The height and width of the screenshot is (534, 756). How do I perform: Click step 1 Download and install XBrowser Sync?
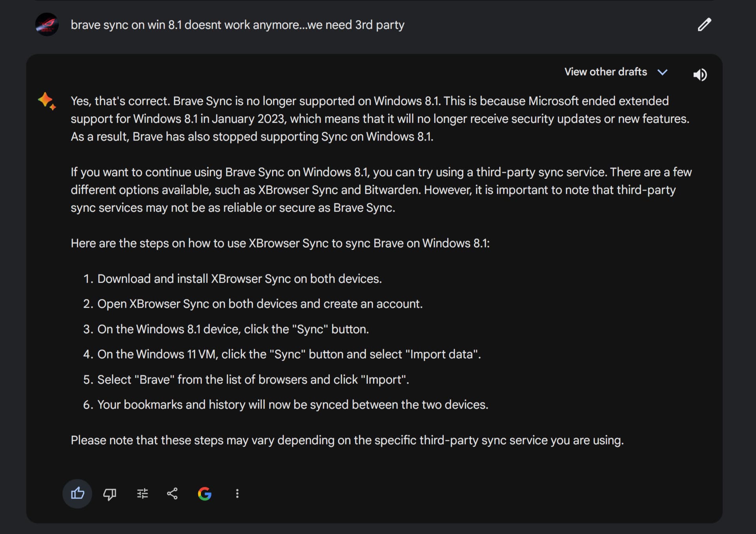click(239, 279)
